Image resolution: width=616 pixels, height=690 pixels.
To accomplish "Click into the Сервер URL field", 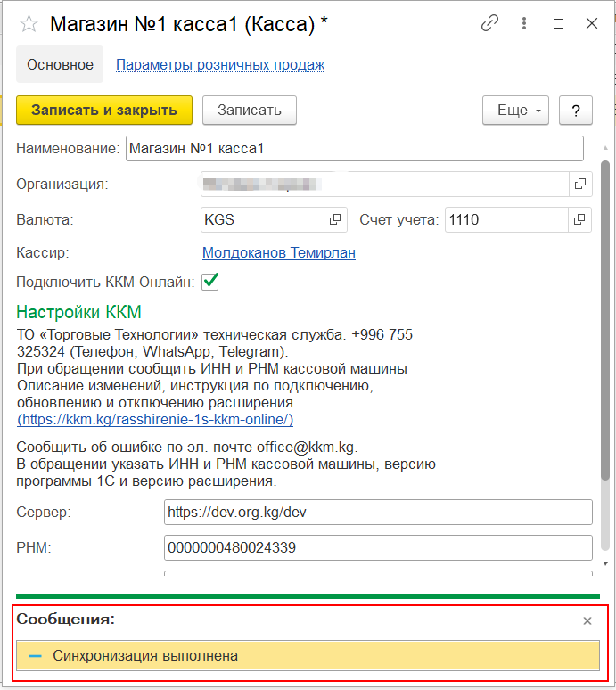I will (x=378, y=513).
